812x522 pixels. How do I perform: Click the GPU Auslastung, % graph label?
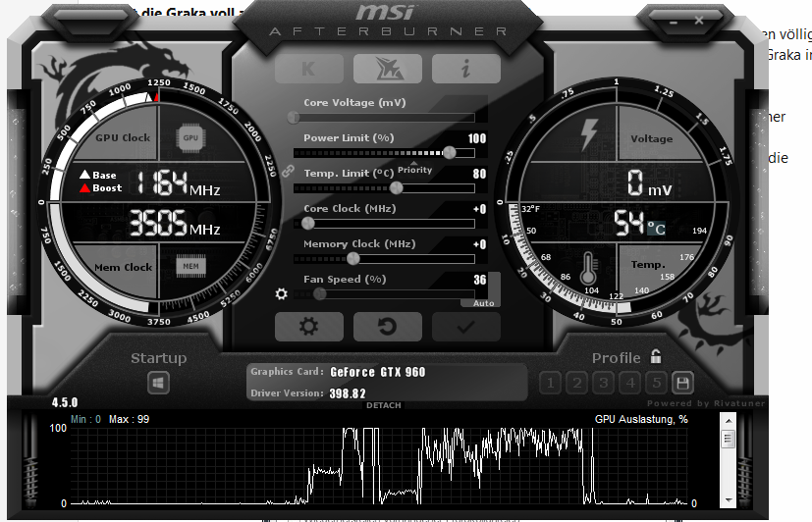[641, 419]
